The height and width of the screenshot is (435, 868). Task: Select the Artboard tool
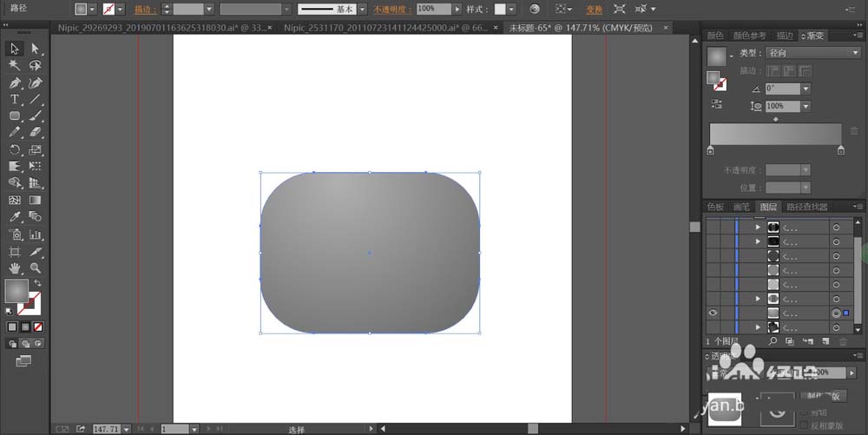[x=15, y=252]
